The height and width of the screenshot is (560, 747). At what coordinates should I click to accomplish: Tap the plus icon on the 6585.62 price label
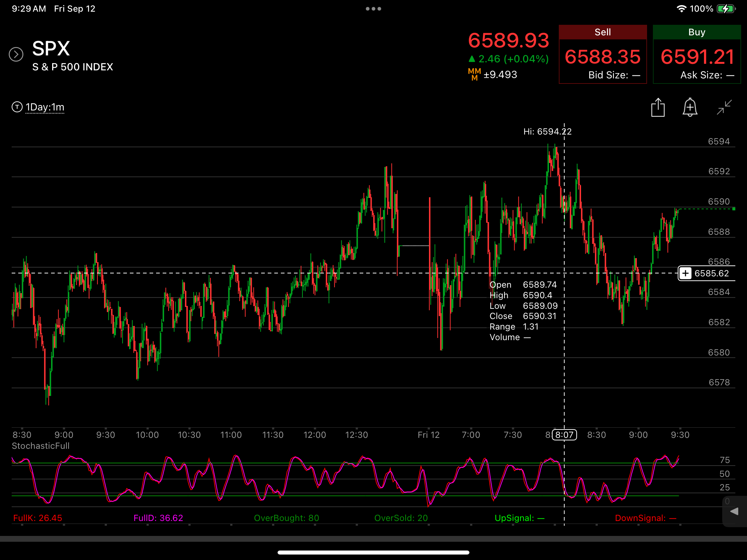coord(686,273)
